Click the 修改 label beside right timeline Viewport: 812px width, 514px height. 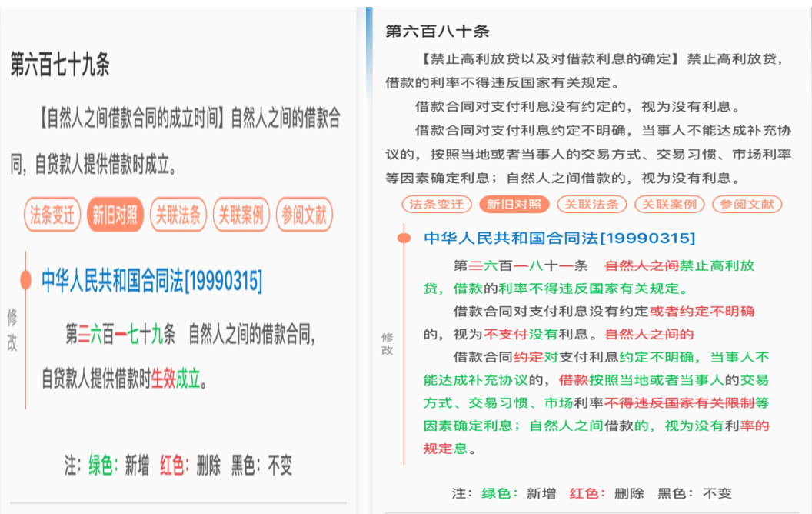point(388,344)
